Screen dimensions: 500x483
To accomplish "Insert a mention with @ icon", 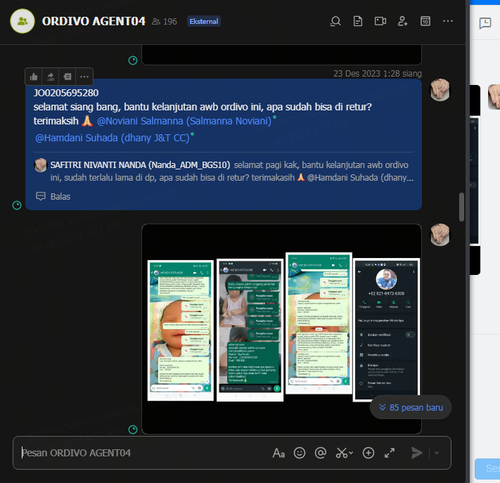I will tap(320, 453).
